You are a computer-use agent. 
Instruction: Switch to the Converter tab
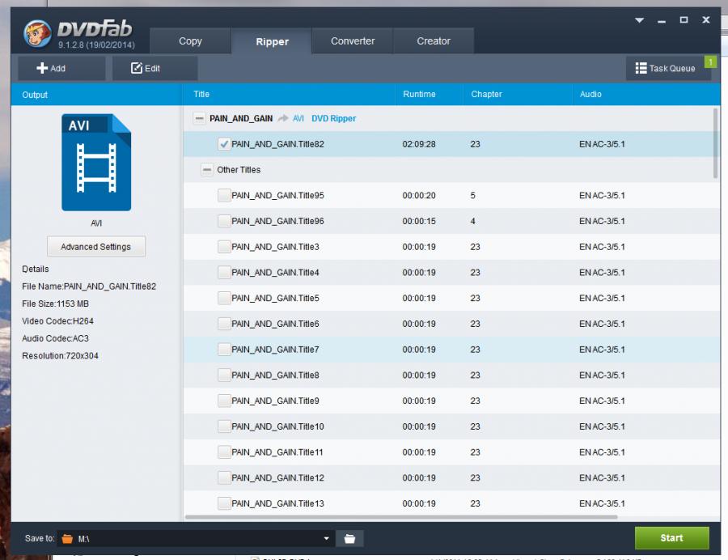(353, 41)
